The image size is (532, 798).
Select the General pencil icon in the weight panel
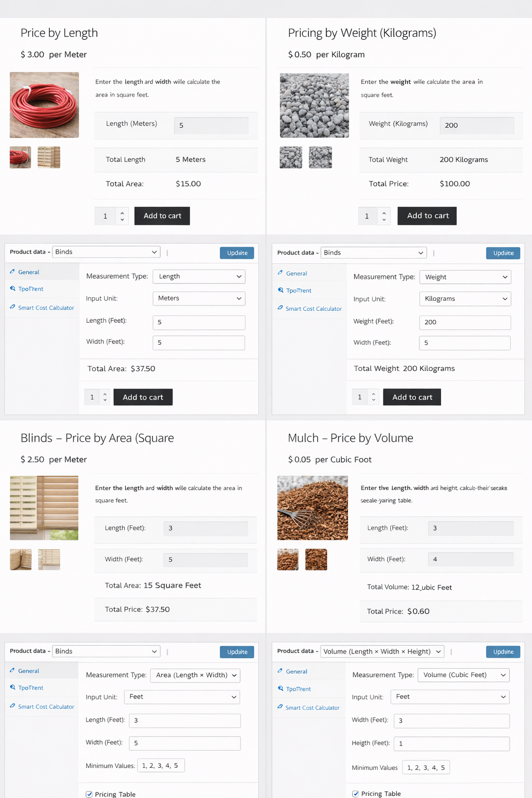coord(281,273)
